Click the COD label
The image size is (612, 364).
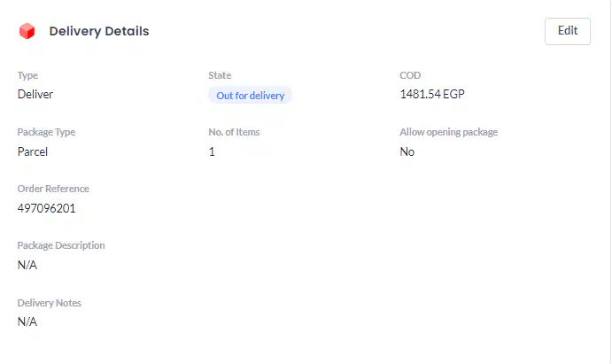tap(410, 75)
